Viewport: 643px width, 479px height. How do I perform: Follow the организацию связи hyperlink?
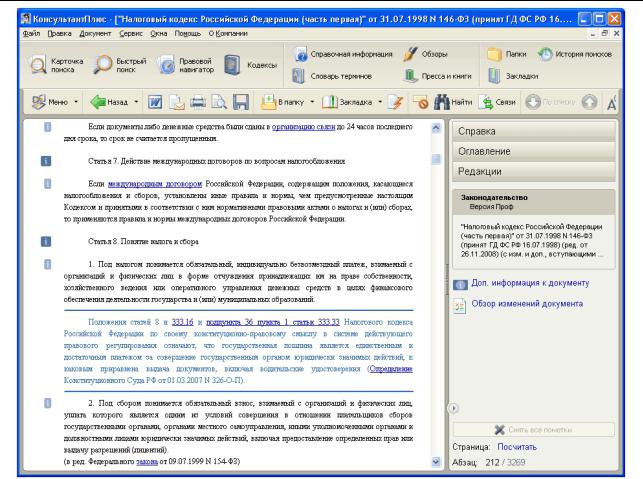click(303, 127)
